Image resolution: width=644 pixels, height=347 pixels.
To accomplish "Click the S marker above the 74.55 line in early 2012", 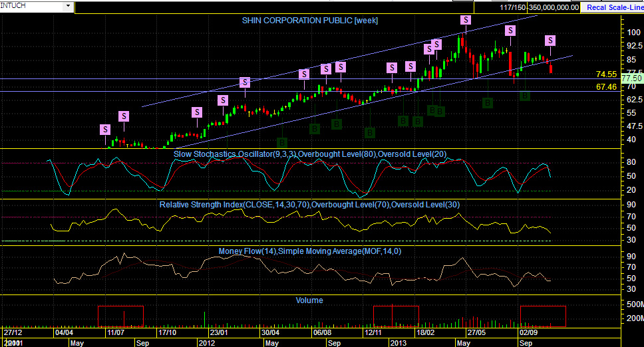I will click(245, 82).
